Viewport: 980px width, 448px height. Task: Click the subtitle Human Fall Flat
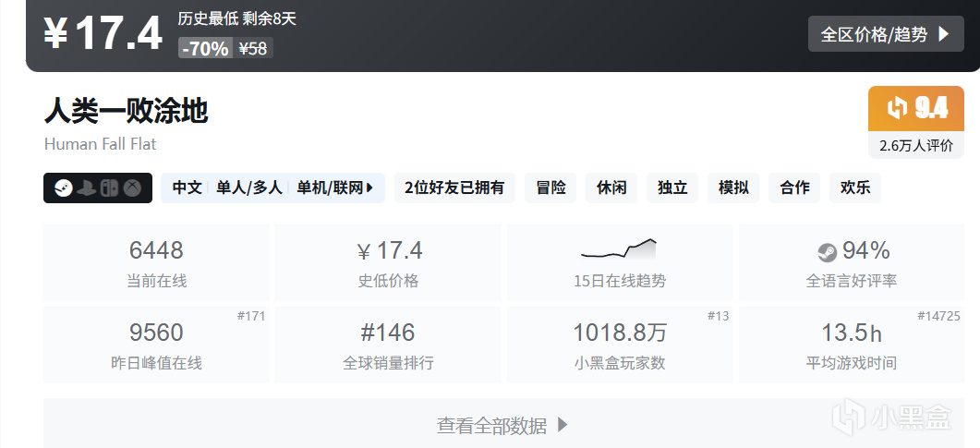[x=100, y=144]
